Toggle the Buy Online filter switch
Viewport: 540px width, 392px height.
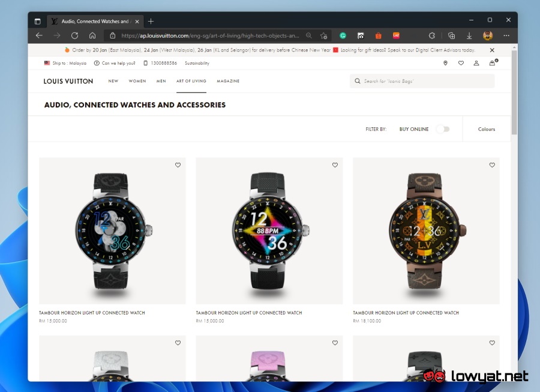coord(443,129)
